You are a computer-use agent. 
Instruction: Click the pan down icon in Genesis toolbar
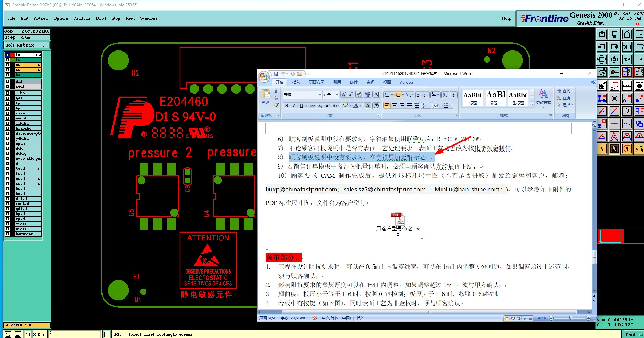tap(614, 34)
